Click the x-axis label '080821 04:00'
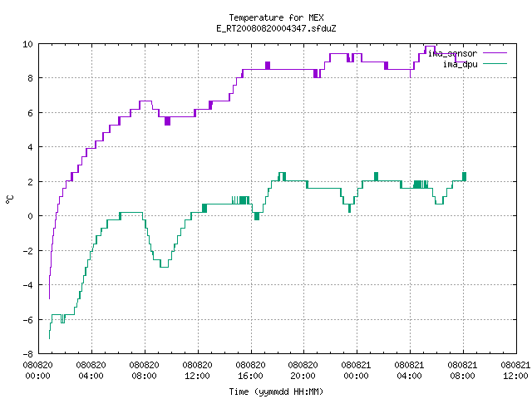Image resolution: width=532 pixels, height=399 pixels. click(409, 371)
